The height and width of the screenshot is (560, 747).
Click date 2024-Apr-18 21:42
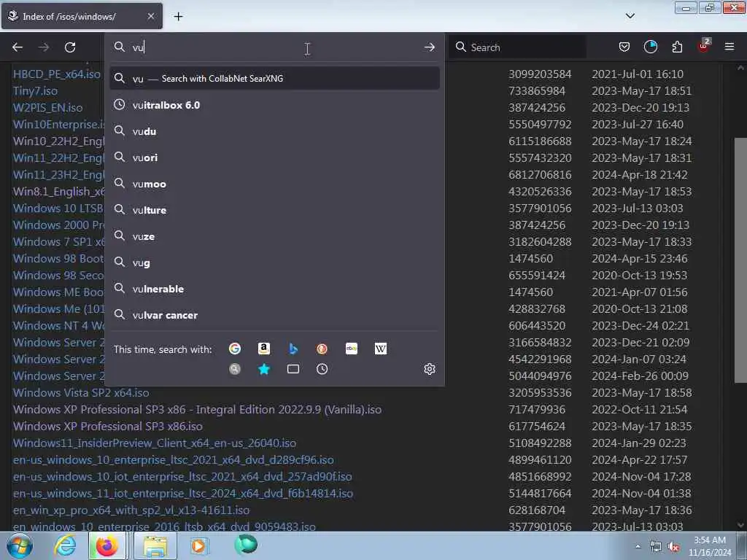click(639, 175)
